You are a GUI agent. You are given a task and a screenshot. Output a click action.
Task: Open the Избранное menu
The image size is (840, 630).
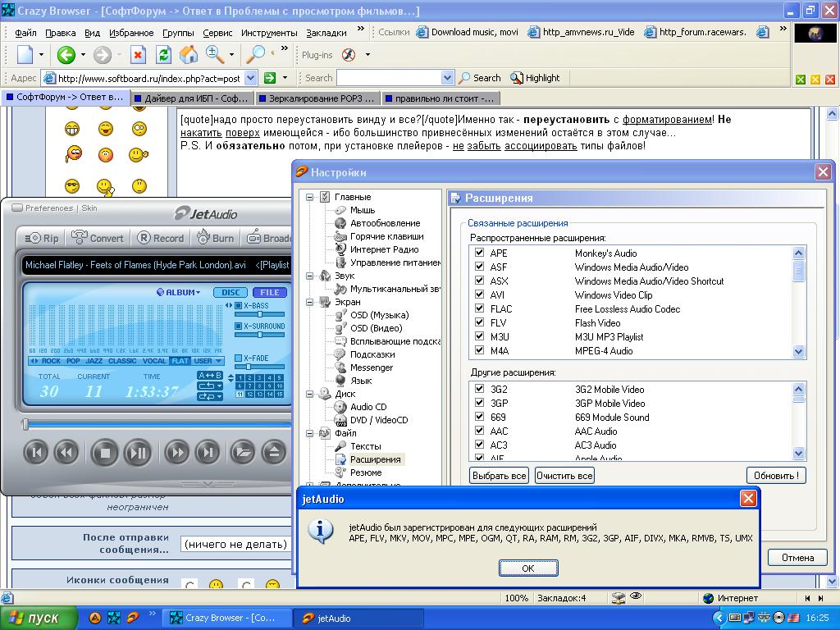pos(130,33)
